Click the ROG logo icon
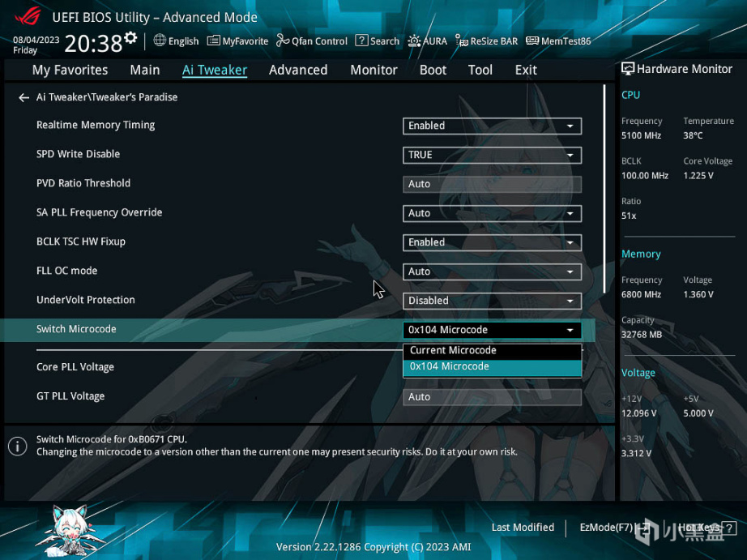747x560 pixels. coord(28,17)
